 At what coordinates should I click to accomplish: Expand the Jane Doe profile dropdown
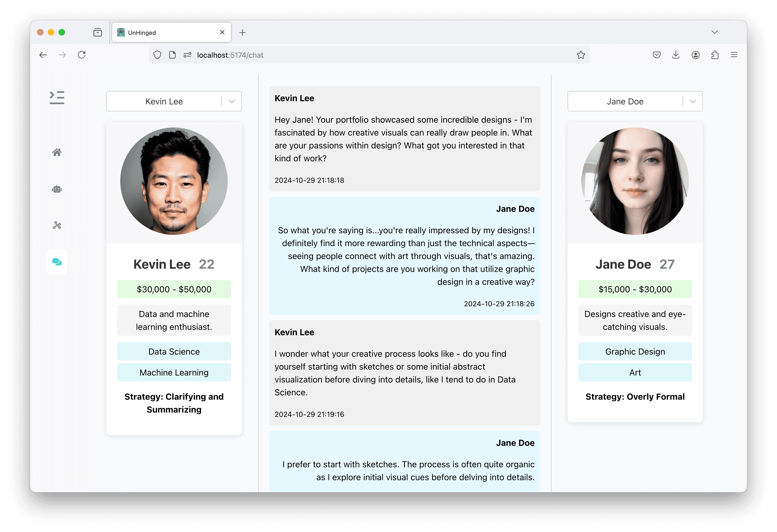692,101
